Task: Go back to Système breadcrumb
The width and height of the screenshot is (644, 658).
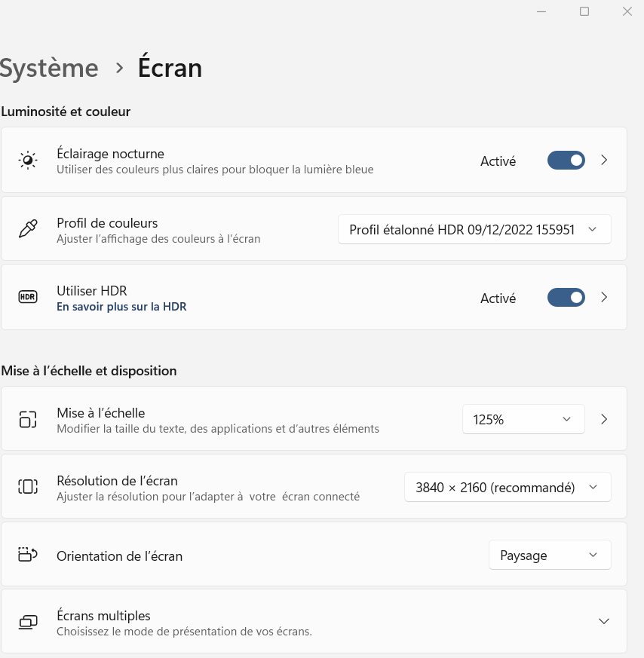Action: point(49,68)
